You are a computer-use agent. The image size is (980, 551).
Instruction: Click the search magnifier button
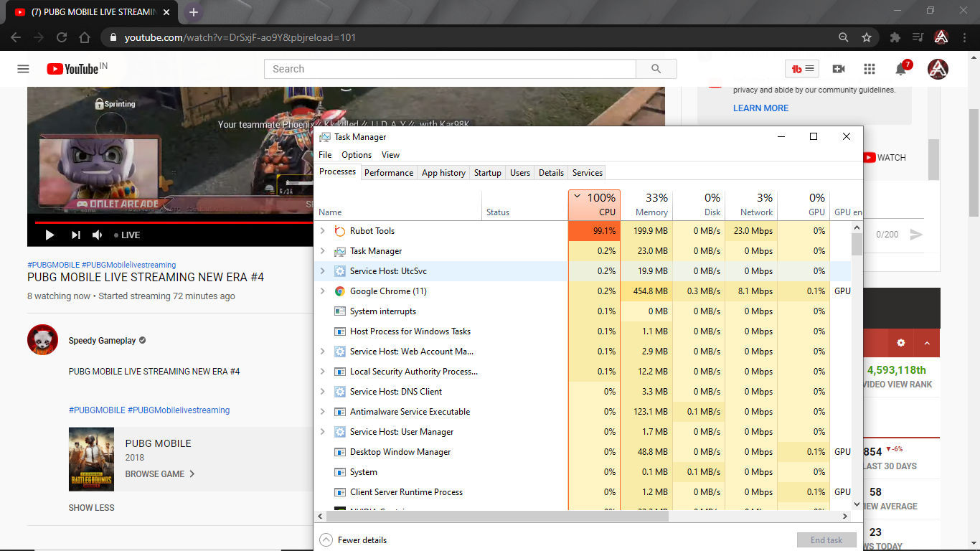point(656,69)
